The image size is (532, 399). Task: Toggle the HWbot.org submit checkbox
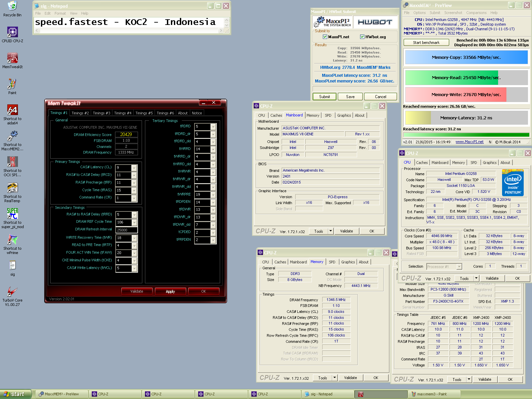pyautogui.click(x=362, y=37)
